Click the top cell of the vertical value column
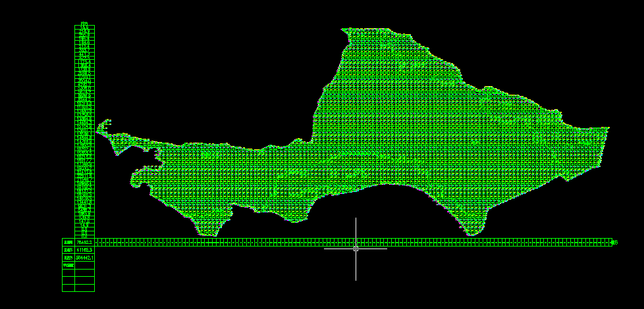 tap(84, 28)
